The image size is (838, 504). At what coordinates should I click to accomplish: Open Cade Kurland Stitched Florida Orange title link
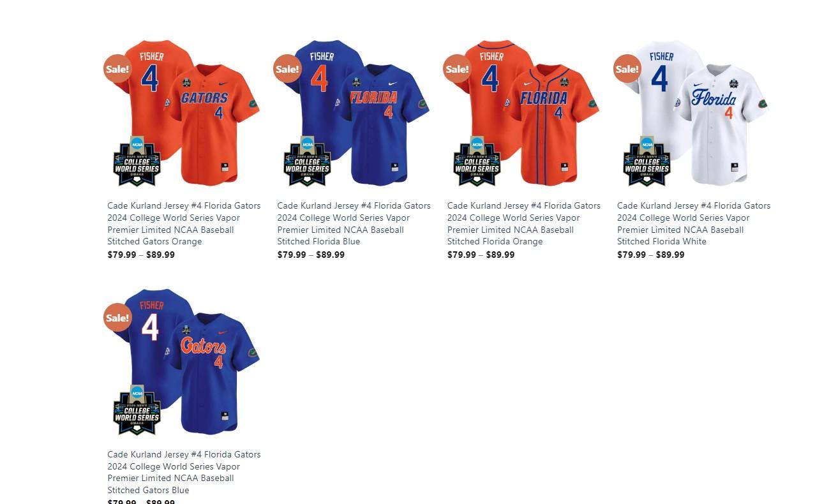coord(523,224)
